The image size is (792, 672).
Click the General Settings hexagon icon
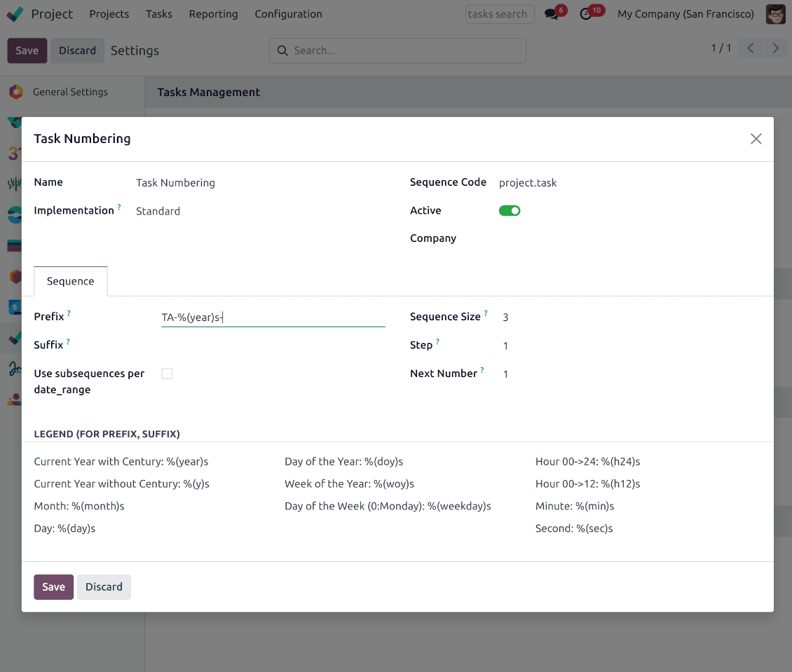[15, 92]
